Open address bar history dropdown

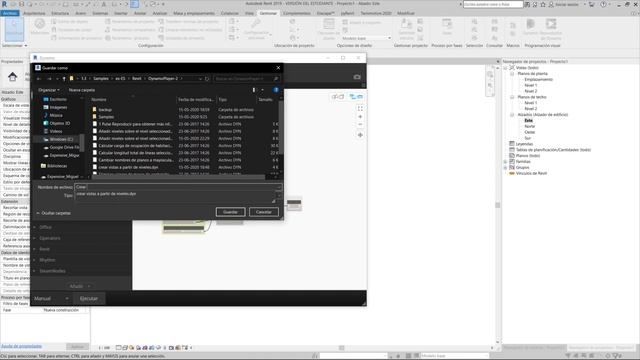tap(200, 78)
